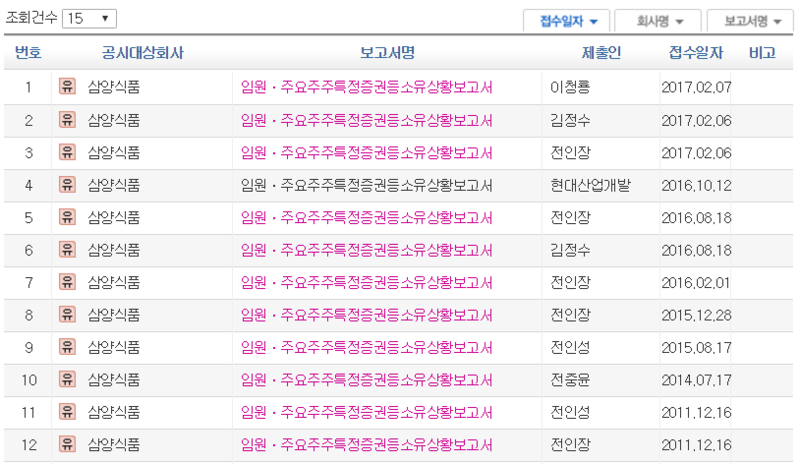The width and height of the screenshot is (800, 464).
Task: Click the 유 market icon in row 5
Action: click(x=67, y=217)
